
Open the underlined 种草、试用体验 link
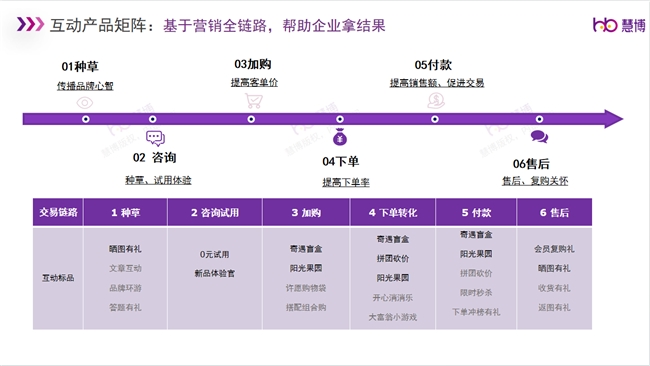[x=158, y=180]
